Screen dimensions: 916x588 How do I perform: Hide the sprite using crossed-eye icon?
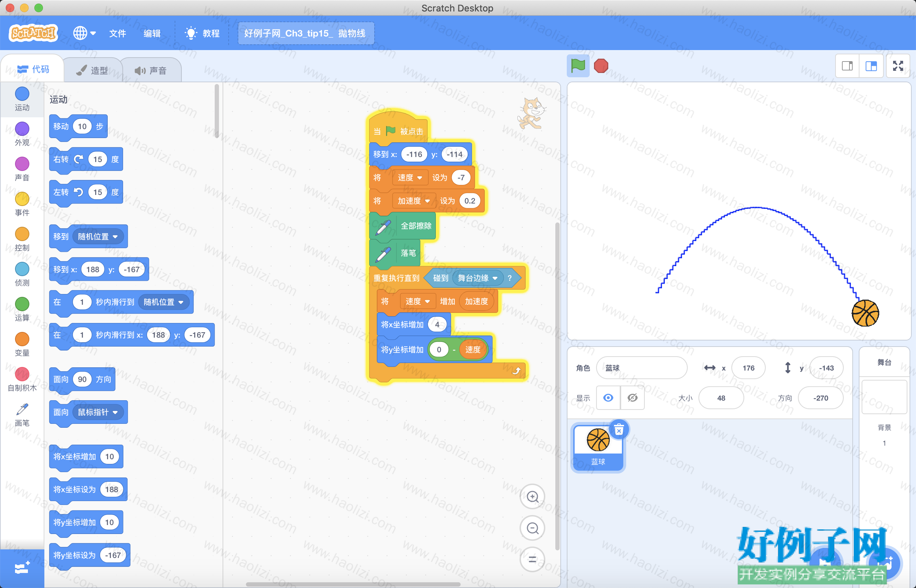[633, 398]
